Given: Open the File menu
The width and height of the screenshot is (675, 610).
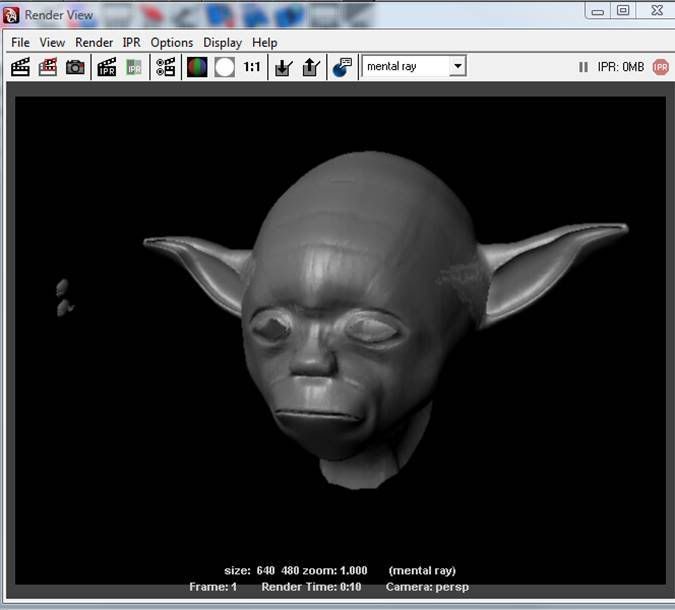Looking at the screenshot, I should point(20,43).
